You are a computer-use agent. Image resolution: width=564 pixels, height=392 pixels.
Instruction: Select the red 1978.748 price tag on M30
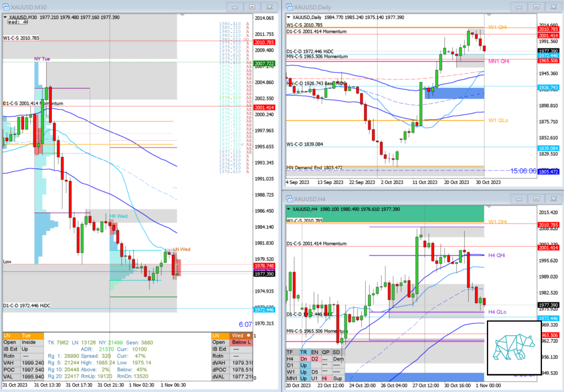point(264,266)
